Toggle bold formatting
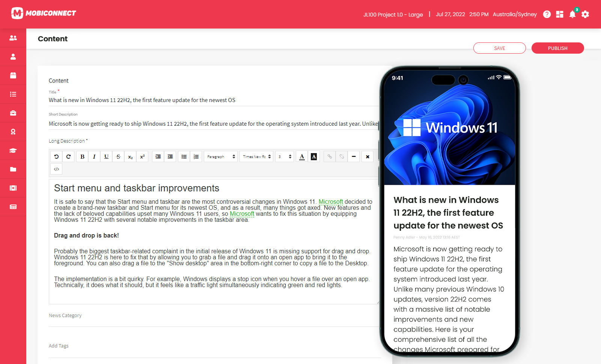 point(82,157)
